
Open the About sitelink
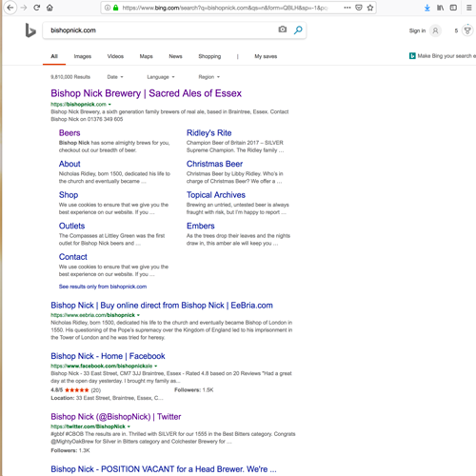pos(69,164)
